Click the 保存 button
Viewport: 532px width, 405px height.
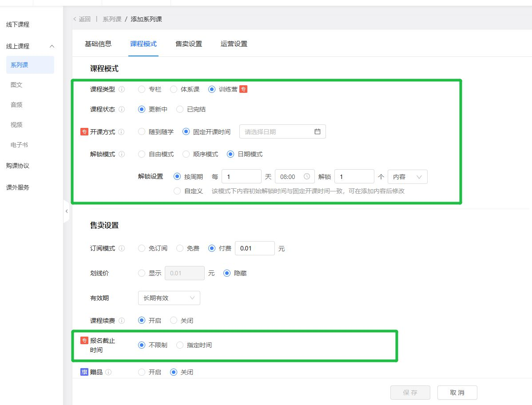(x=410, y=393)
